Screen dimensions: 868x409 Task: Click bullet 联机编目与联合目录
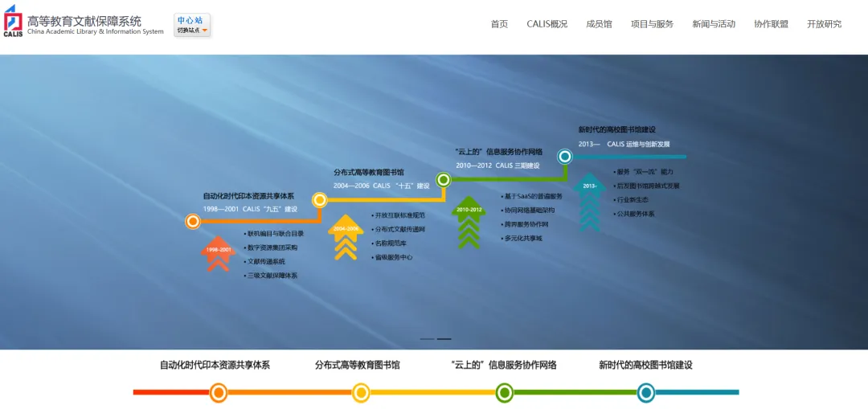[x=274, y=234]
